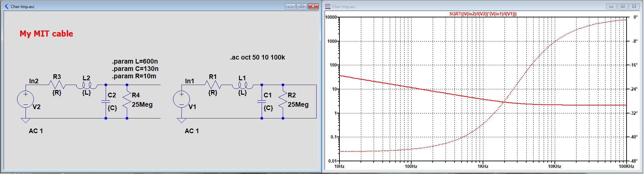This screenshot has width=644, height=174.
Task: Select the .param C=130n directive
Action: (135, 69)
